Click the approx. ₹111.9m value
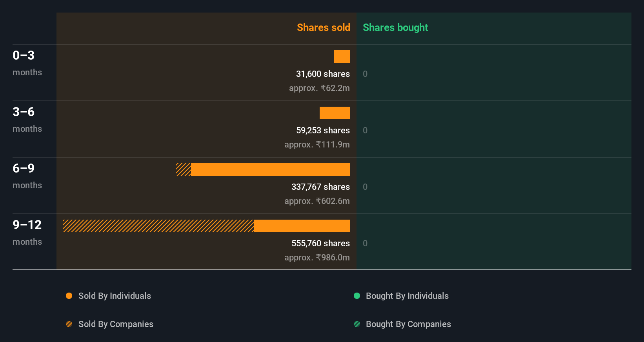 (x=317, y=144)
